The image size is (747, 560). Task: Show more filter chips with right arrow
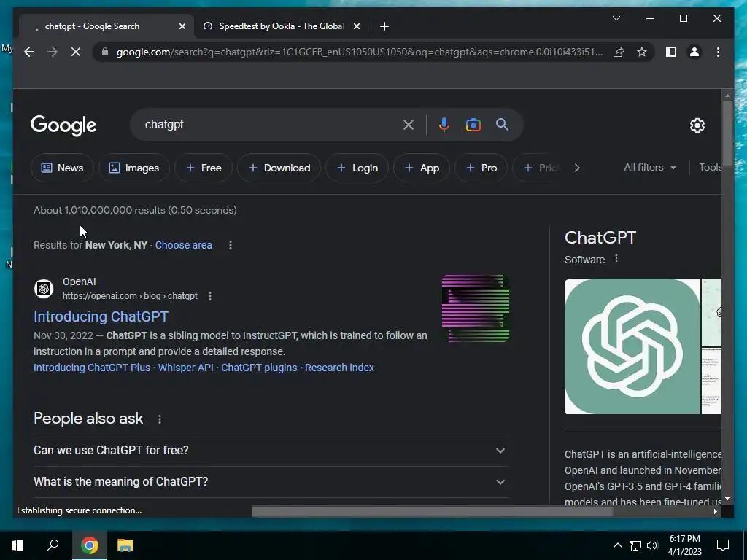[577, 168]
